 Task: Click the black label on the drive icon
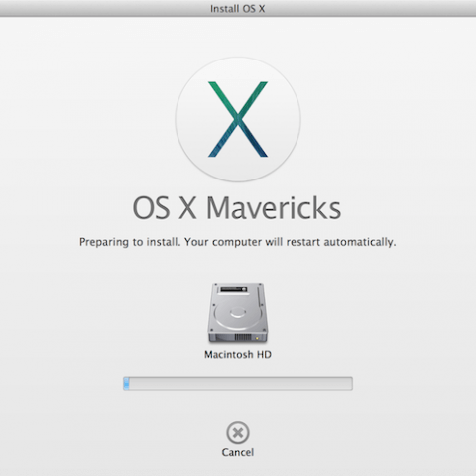click(x=233, y=289)
